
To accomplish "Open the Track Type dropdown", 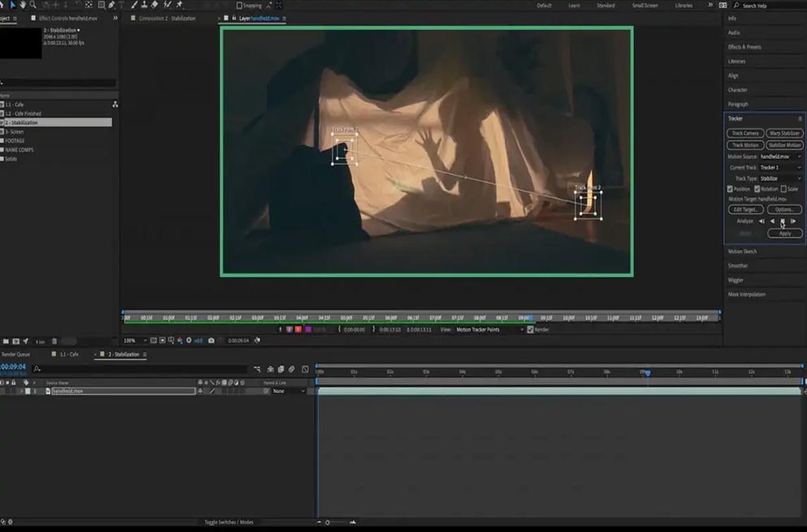I will tap(781, 179).
